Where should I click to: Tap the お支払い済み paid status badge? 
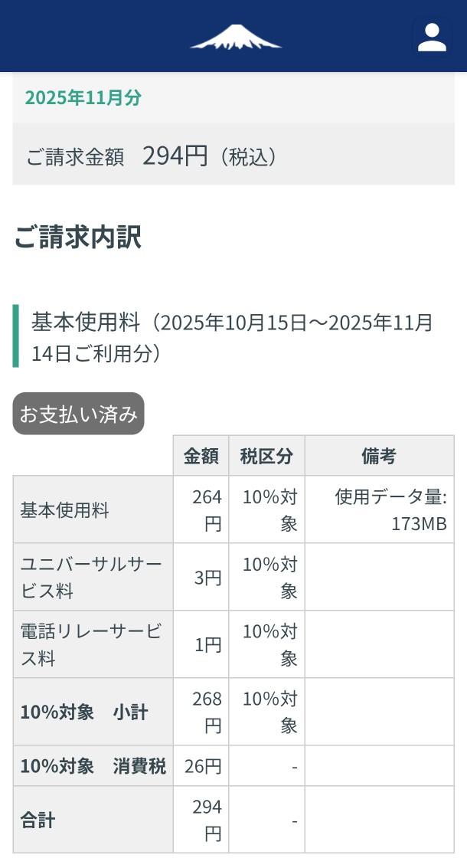78,414
